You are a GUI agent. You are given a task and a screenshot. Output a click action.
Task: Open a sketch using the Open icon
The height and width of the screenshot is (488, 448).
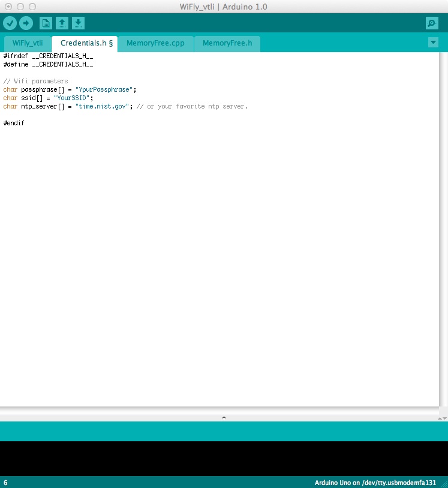click(x=62, y=23)
